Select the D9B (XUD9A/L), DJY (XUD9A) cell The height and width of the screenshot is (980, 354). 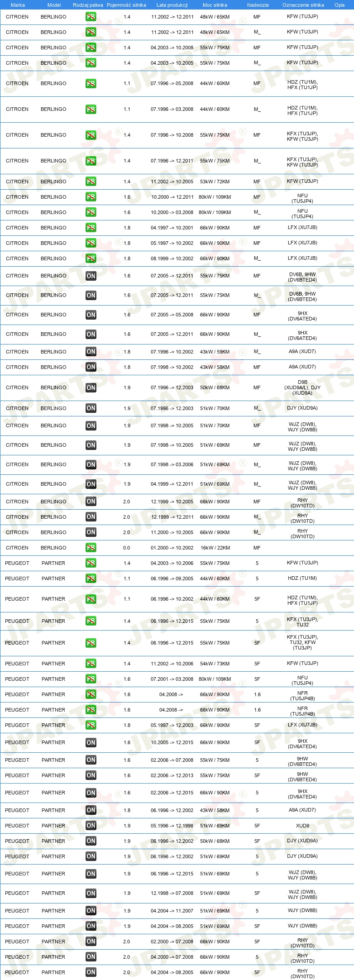(x=302, y=387)
